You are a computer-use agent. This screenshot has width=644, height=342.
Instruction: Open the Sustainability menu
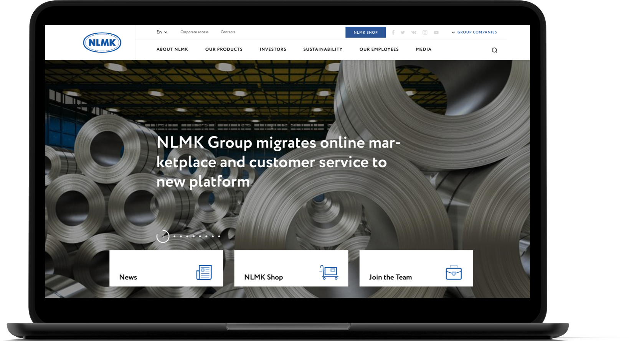coord(323,49)
